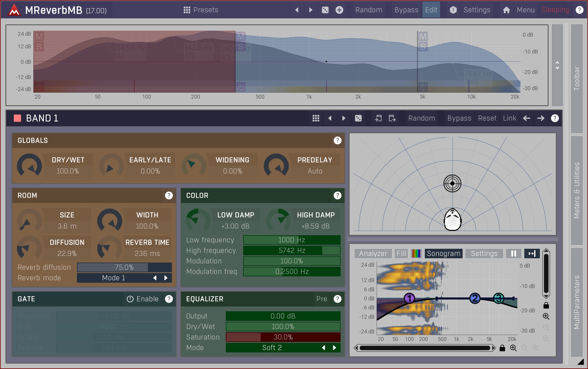The height and width of the screenshot is (369, 588).
Task: Click the lock icon below sonogram
Action: coord(502,348)
